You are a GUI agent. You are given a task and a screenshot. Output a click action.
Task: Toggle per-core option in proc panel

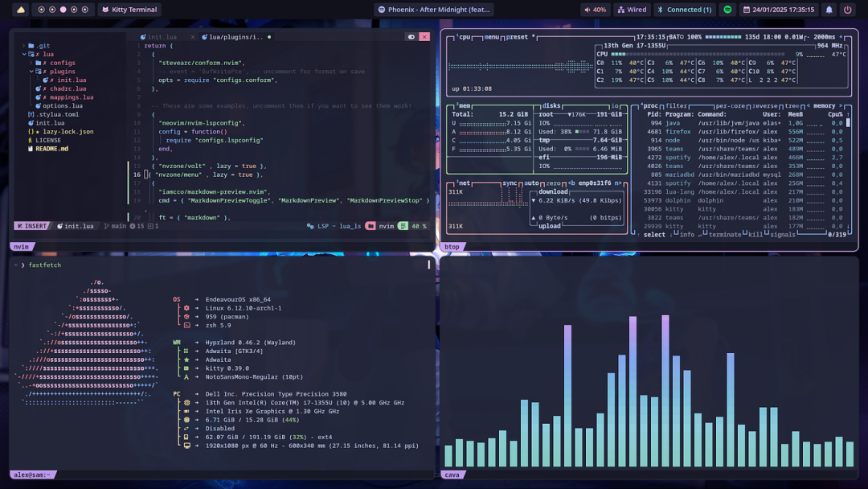[x=730, y=106]
